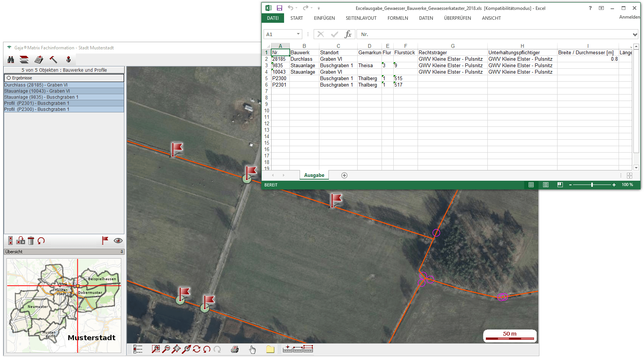Image resolution: width=644 pixels, height=358 pixels.
Task: Open the map layers stack icon
Action: point(24,60)
